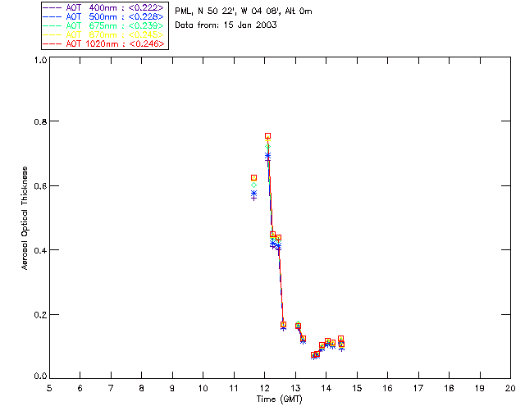
Task: Click the y-axis tick label 0.4
Action: coord(40,250)
